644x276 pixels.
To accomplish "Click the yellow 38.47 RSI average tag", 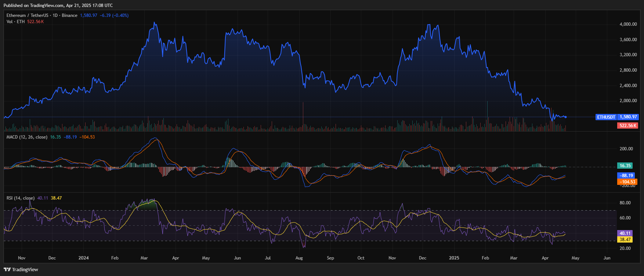I will [x=625, y=240].
